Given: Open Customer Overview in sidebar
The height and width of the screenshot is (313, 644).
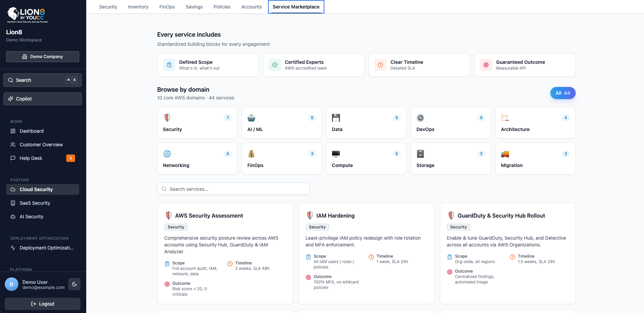Looking at the screenshot, I should [x=42, y=145].
